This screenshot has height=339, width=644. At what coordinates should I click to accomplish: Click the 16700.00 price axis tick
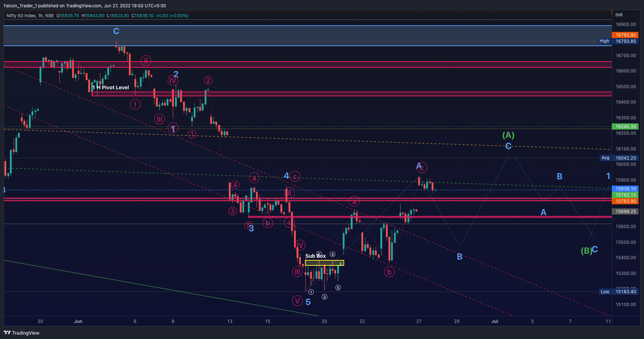(x=626, y=56)
